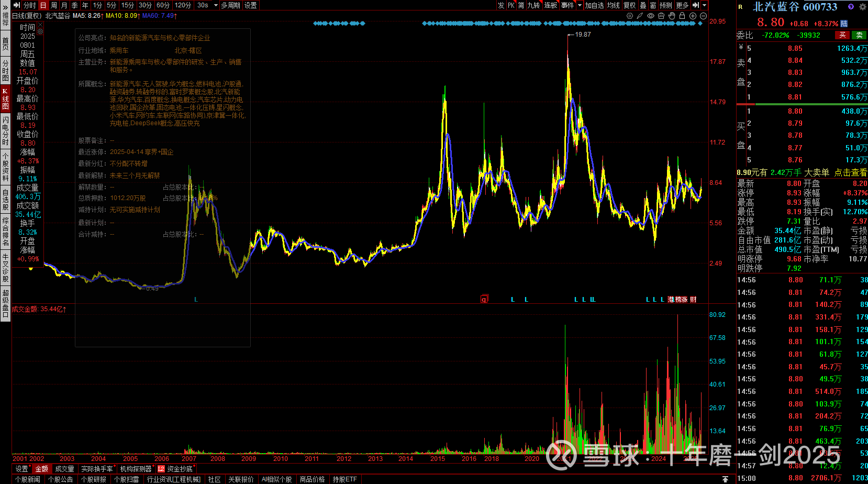Screen dimensions: 868x484
Task: Open the 更多 more options menu
Action: [683, 5]
